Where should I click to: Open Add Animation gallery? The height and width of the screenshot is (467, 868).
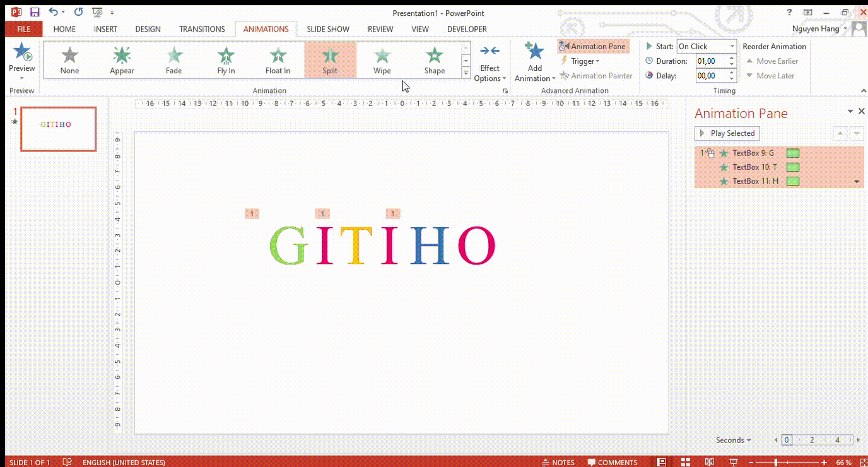coord(534,60)
